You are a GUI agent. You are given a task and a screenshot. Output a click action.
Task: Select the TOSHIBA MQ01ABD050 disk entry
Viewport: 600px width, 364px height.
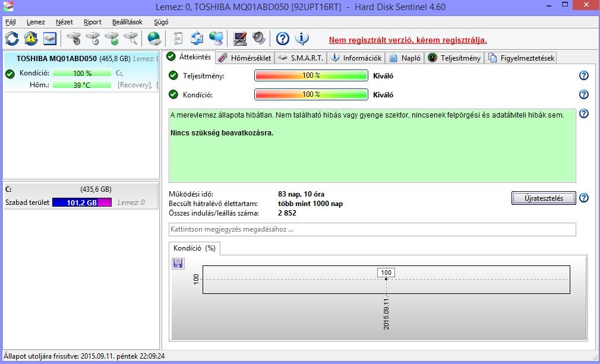[x=81, y=72]
